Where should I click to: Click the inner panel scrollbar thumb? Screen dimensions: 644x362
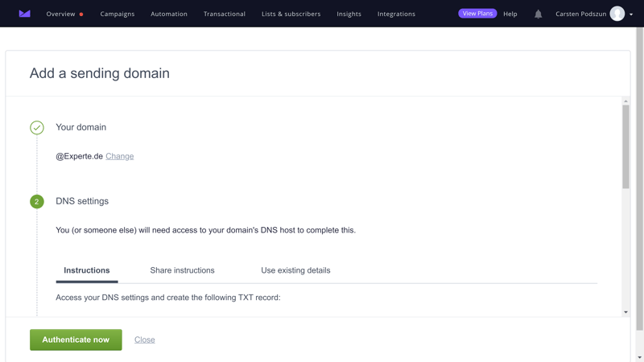pyautogui.click(x=625, y=146)
